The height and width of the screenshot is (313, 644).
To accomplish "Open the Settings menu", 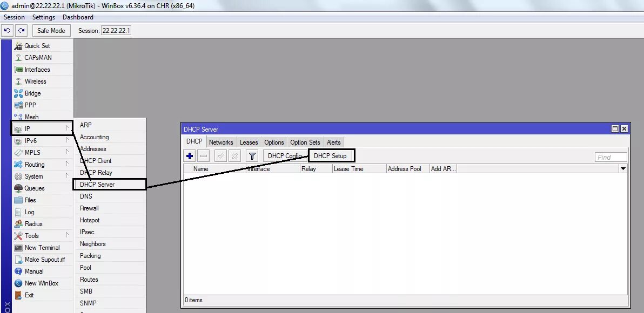I will coord(44,17).
